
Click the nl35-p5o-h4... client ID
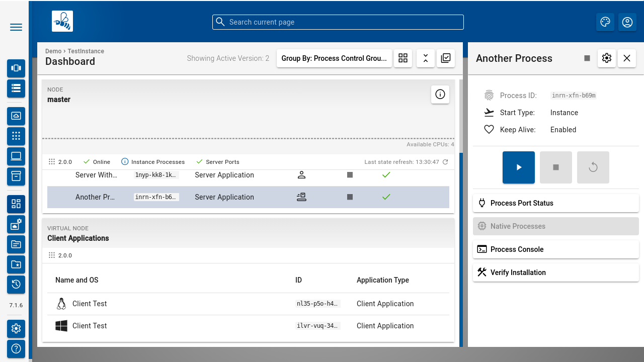click(x=318, y=304)
